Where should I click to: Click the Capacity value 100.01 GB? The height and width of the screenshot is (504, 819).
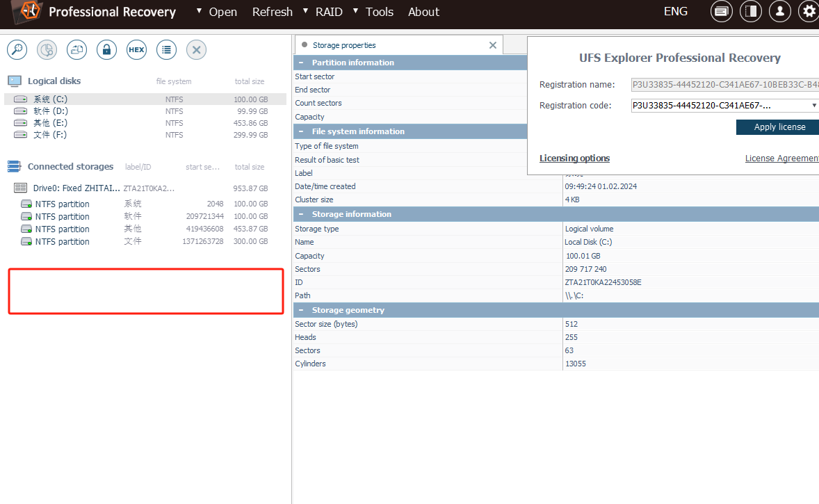coord(583,256)
